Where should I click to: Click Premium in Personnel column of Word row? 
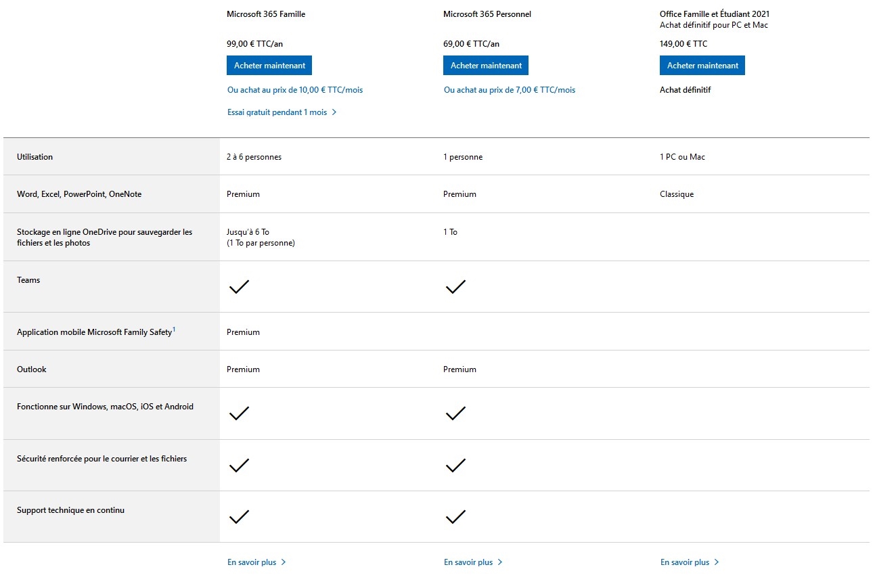(459, 194)
